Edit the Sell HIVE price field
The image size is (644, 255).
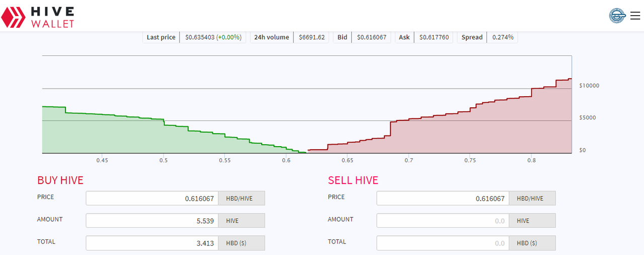(x=443, y=199)
